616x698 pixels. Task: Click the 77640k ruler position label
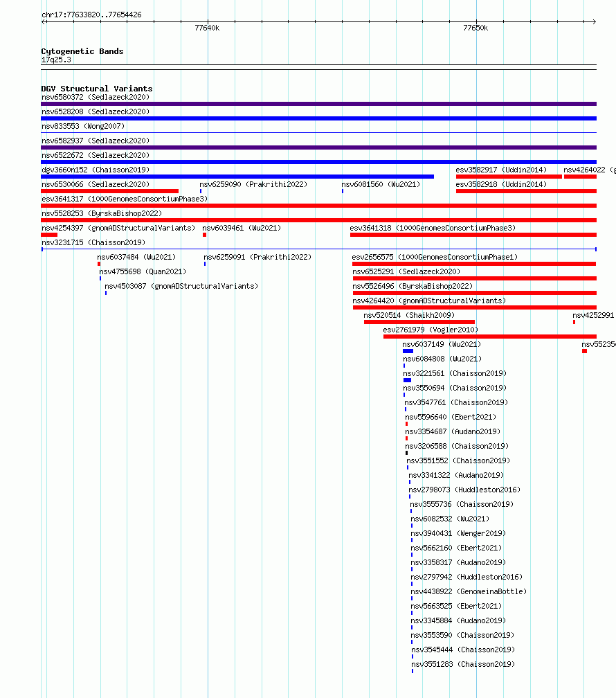[207, 28]
